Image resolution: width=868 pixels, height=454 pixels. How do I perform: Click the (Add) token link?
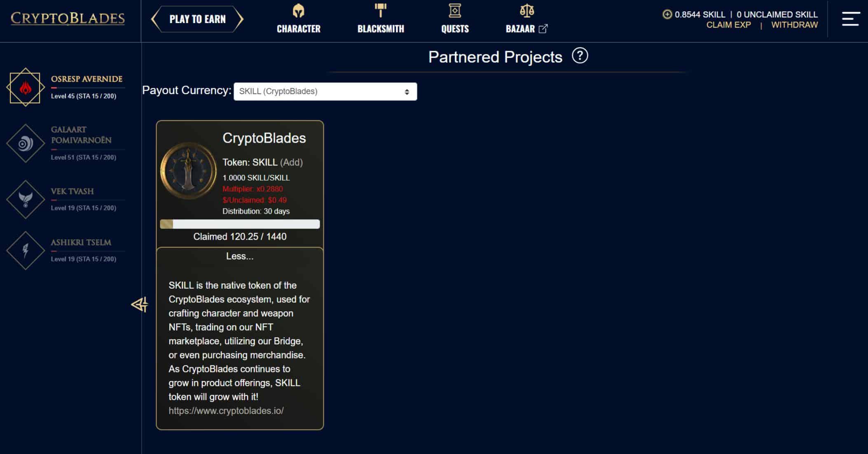(x=291, y=162)
